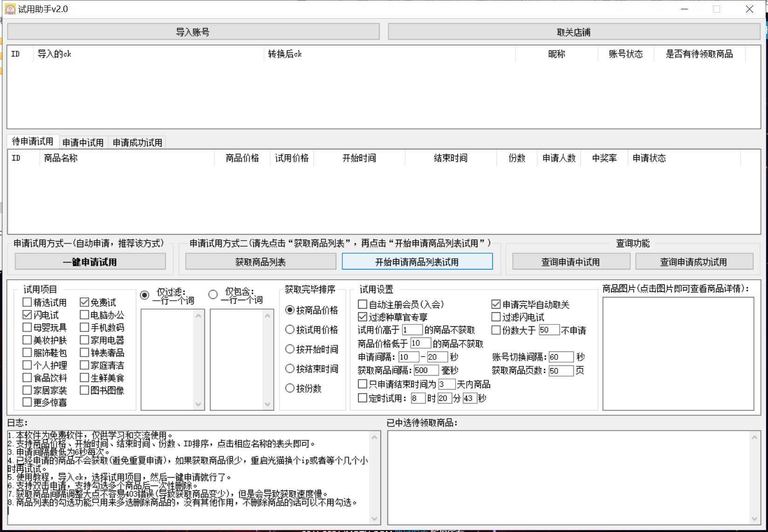Select the 按份数 sort option
The width and height of the screenshot is (768, 532).
click(x=290, y=388)
